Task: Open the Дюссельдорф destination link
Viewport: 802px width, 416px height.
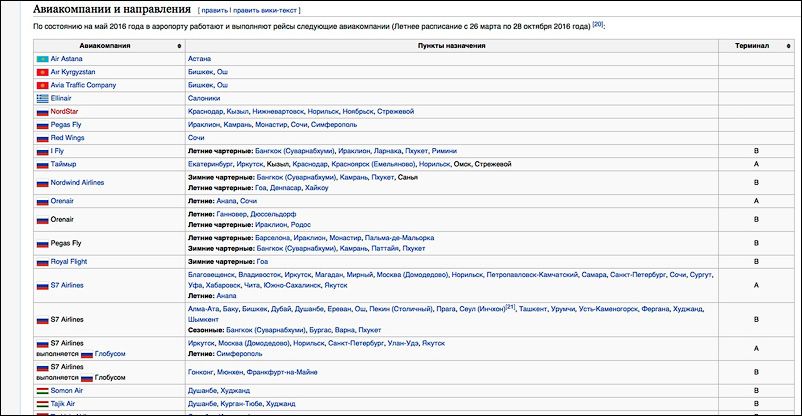Action: 273,214
